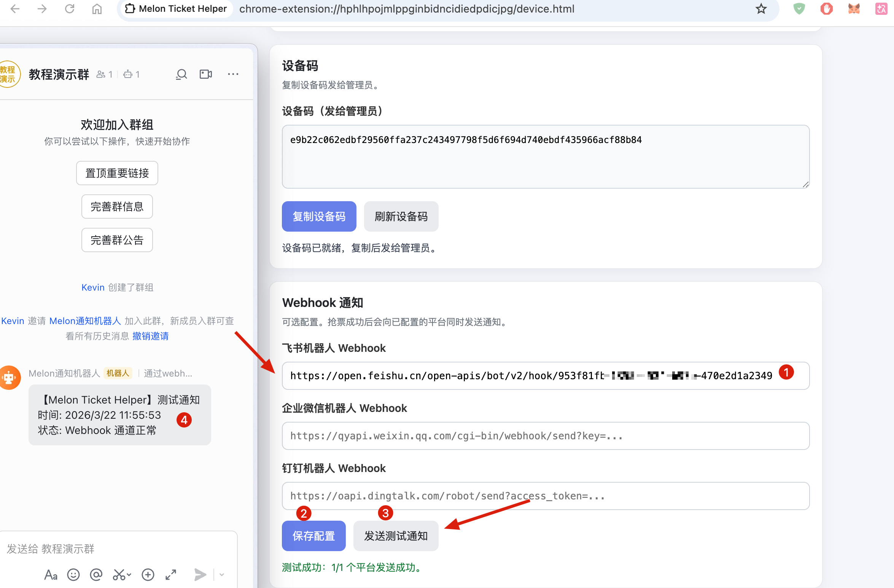Open the plus attachment menu

tap(148, 575)
